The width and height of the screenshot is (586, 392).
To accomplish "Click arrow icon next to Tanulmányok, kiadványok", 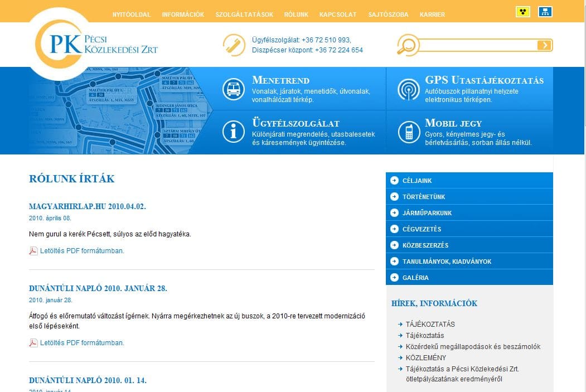I will tap(394, 261).
